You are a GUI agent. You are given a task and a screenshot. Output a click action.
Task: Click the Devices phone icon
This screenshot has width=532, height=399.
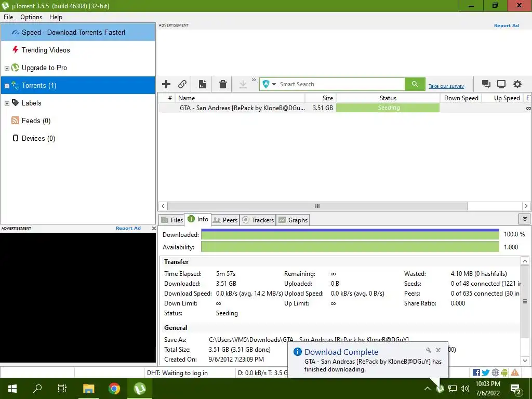15,138
